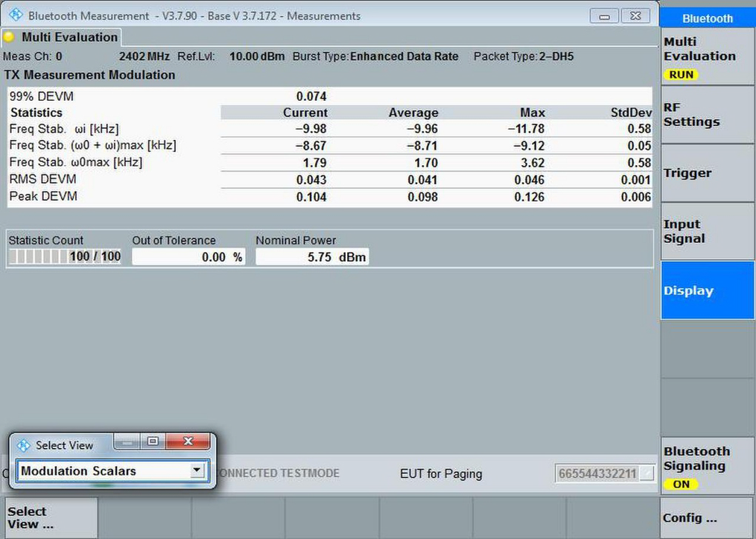Viewport: 756px width, 539px height.
Task: Open the Bluetooth header tab
Action: 707,19
